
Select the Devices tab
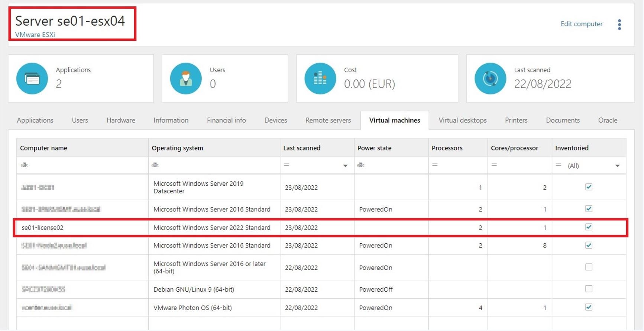276,120
